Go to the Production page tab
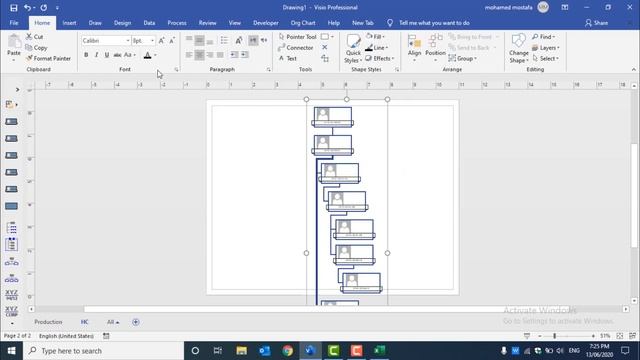Image resolution: width=640 pixels, height=360 pixels. [x=48, y=322]
